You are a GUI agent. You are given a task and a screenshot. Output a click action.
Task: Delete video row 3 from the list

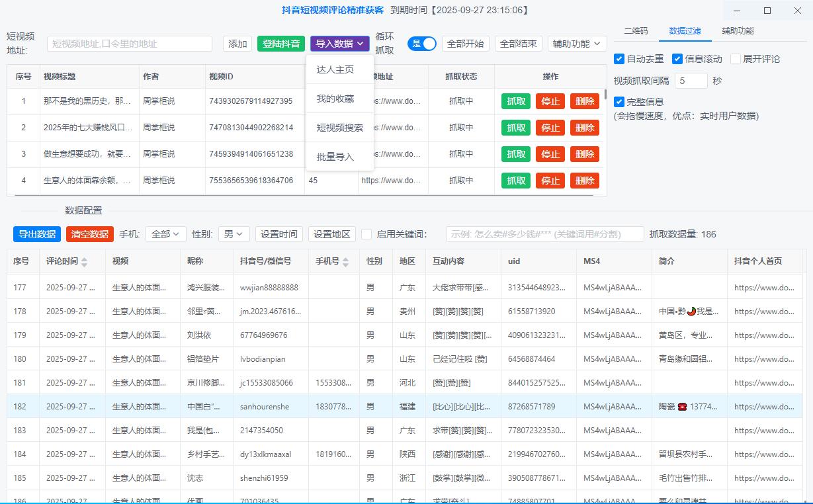tap(585, 154)
